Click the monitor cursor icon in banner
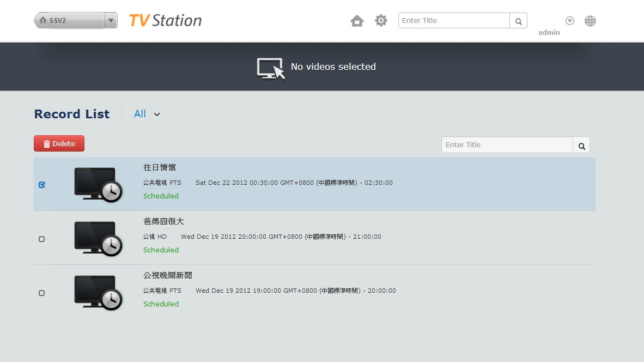 271,68
